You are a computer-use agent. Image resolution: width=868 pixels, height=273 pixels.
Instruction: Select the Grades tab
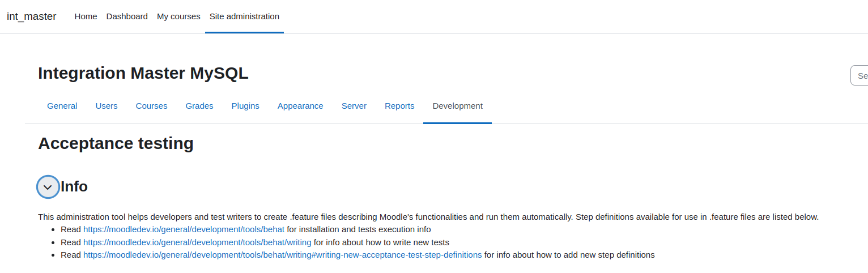[199, 106]
